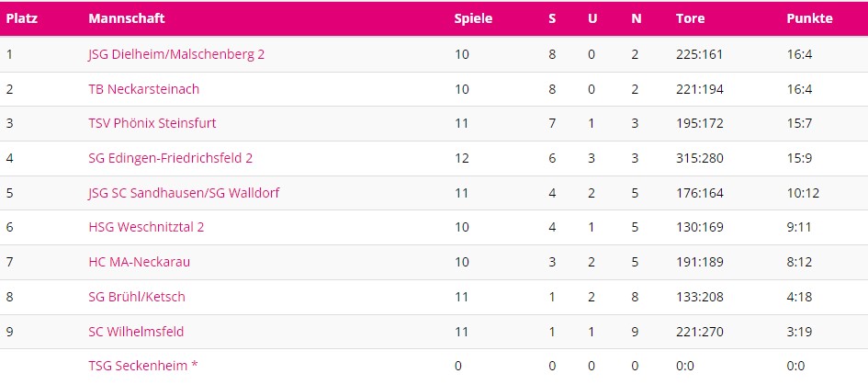Click the Tore column header
The image size is (868, 385).
point(690,18)
